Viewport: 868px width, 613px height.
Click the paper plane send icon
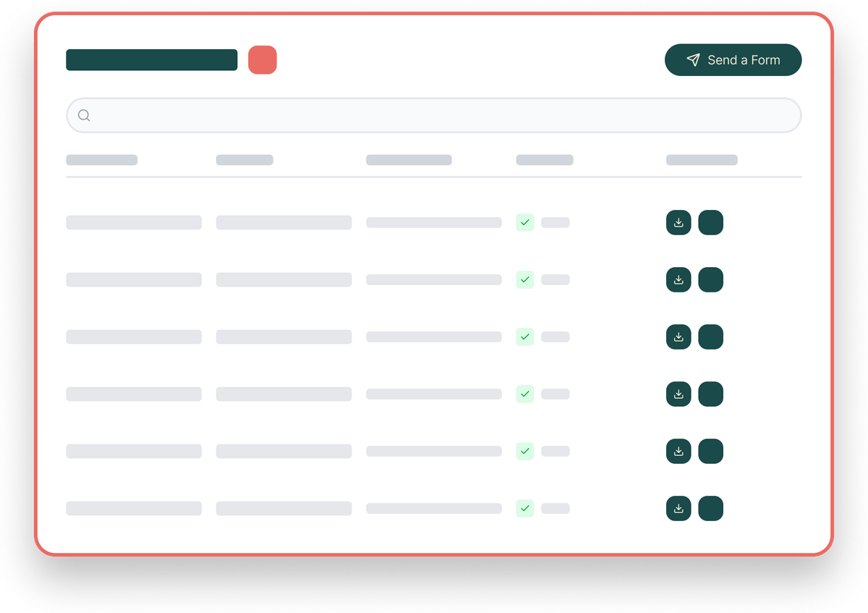[x=693, y=60]
